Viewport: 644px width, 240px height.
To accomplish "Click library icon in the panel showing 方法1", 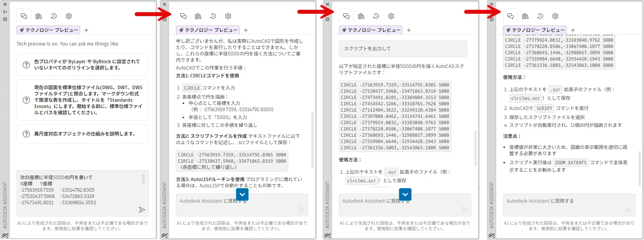I will [198, 16].
